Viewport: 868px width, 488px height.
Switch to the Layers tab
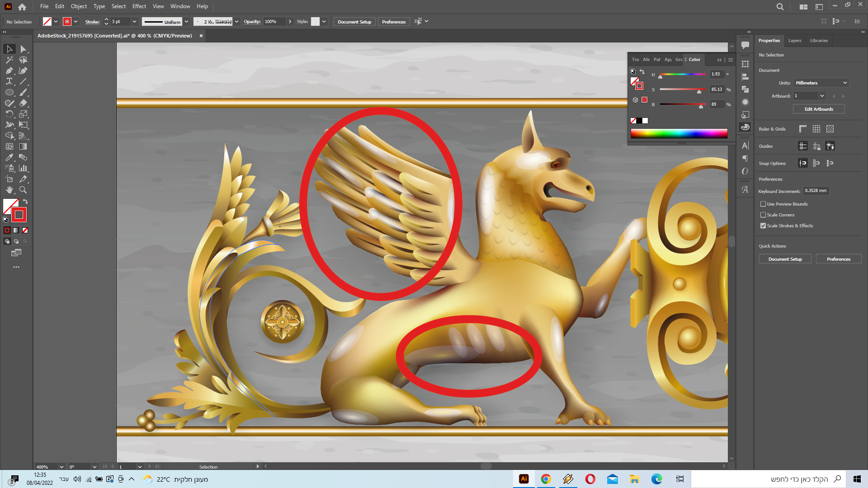[794, 41]
